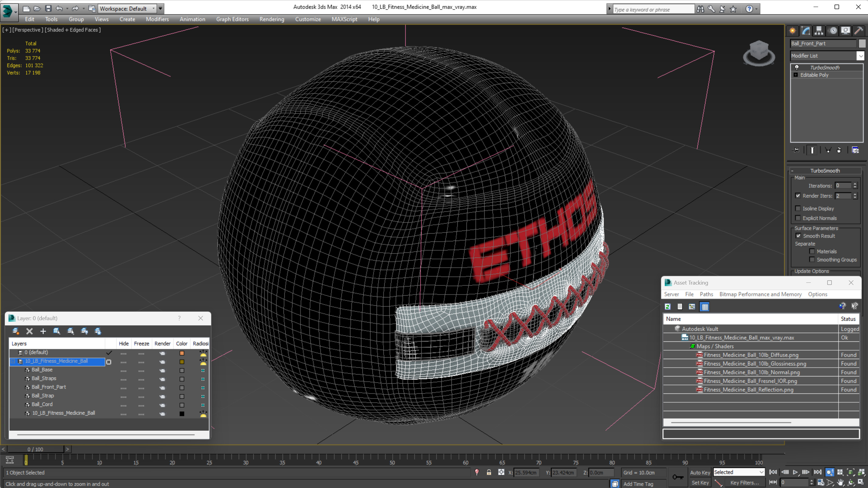Collapse the 10_LB_Fitness_Medicine_Ball layer tree
The height and width of the screenshot is (488, 868).
(13, 361)
